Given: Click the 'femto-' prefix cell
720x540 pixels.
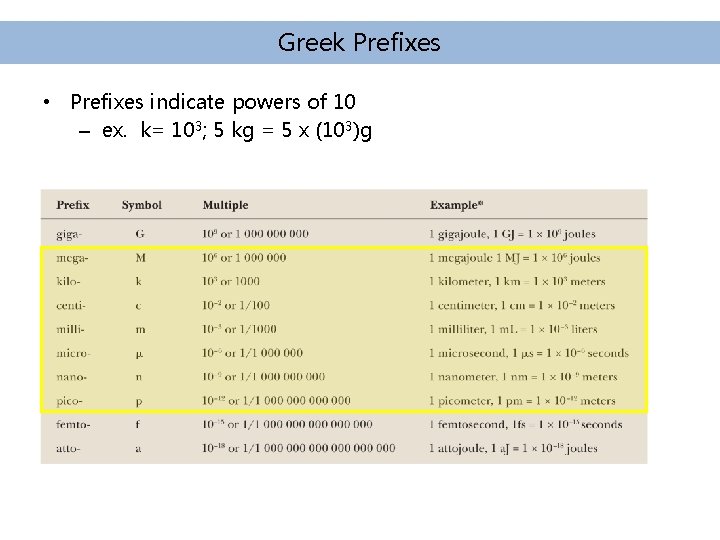Looking at the screenshot, I should 73,424.
